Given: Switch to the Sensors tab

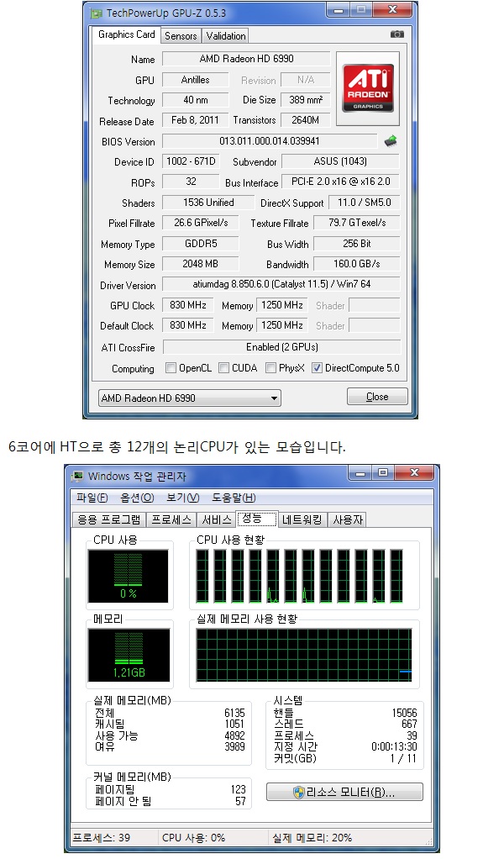Looking at the screenshot, I should (180, 35).
